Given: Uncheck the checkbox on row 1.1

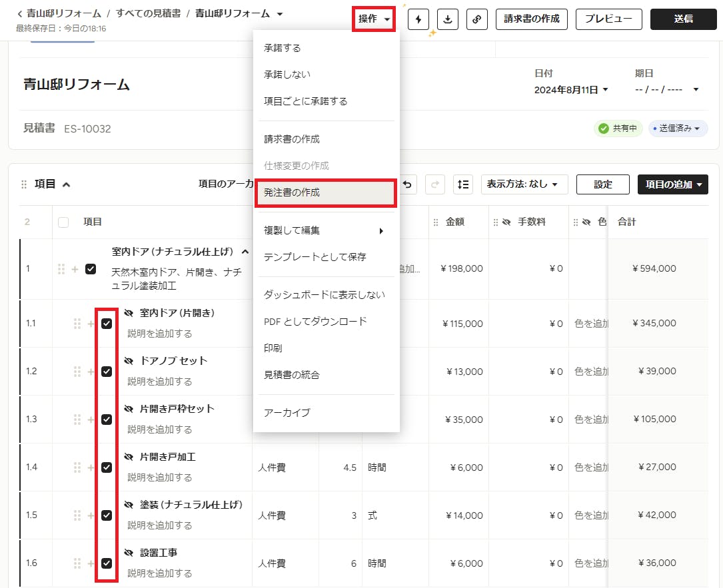Looking at the screenshot, I should point(107,324).
